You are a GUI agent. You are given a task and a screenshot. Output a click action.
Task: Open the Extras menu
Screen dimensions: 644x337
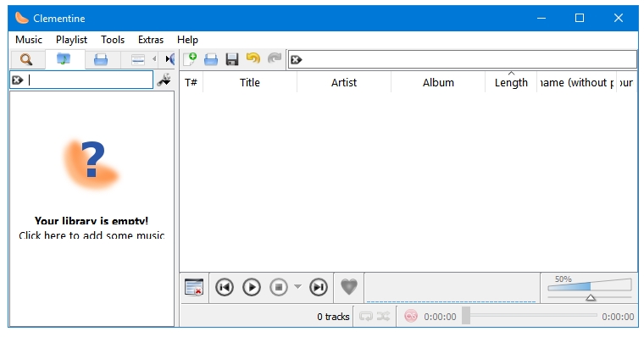151,40
